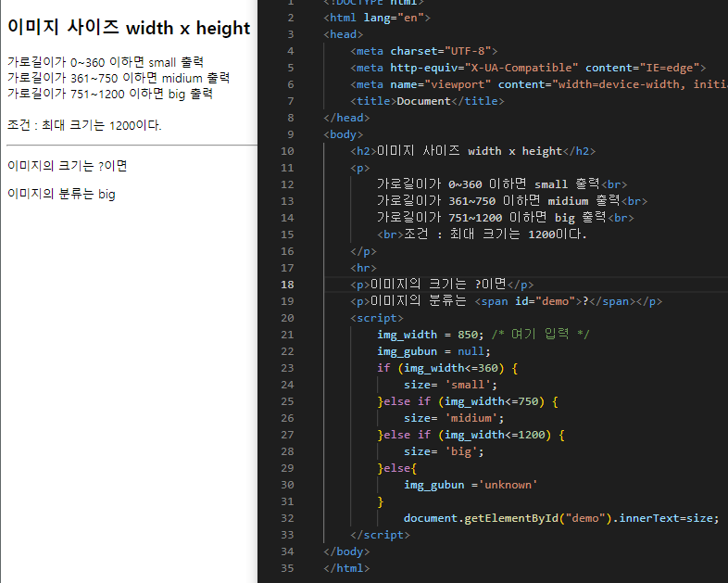
Task: Click the heading '이미지 사이즈 width x height' in browser
Action: point(129,28)
